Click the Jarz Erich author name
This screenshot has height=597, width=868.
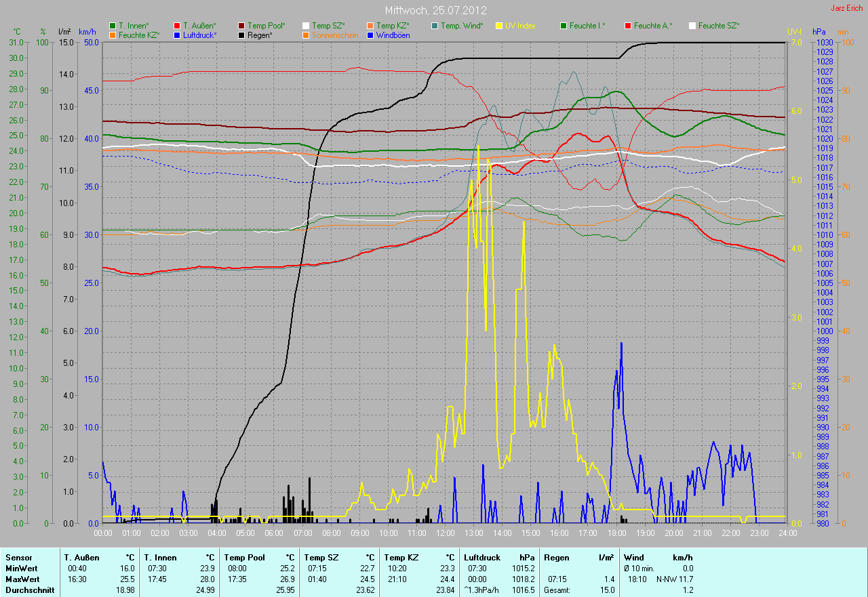(x=846, y=8)
